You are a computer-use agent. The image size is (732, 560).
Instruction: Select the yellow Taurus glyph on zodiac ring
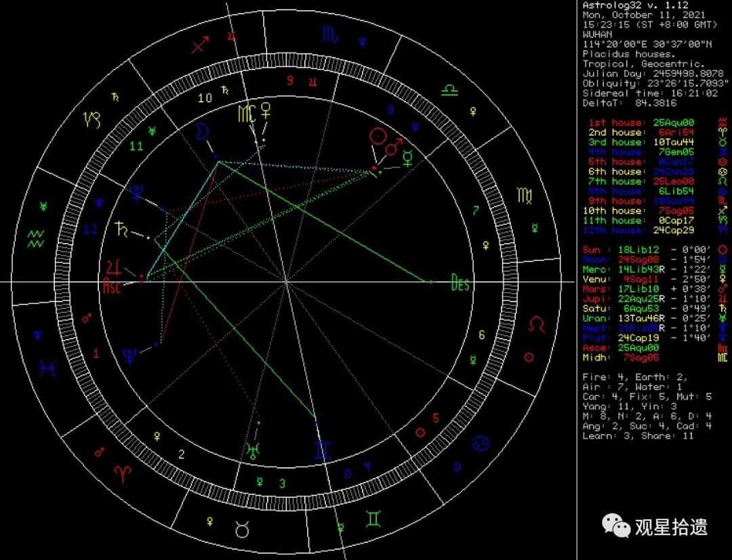pyautogui.click(x=242, y=529)
